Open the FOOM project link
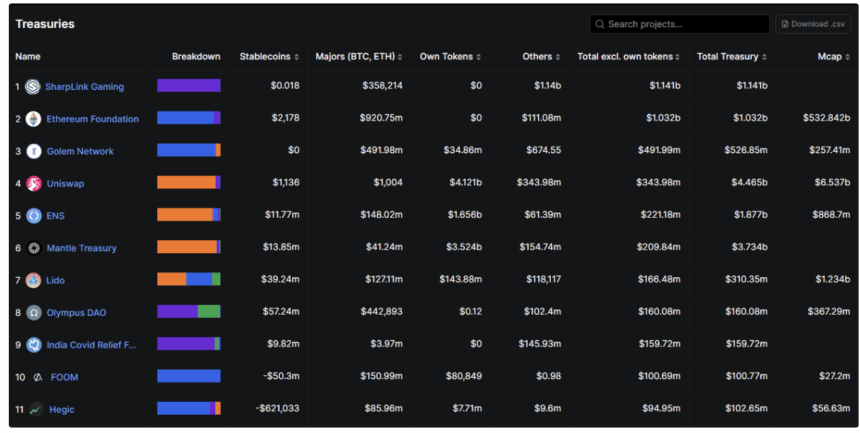The height and width of the screenshot is (433, 860). tap(64, 377)
